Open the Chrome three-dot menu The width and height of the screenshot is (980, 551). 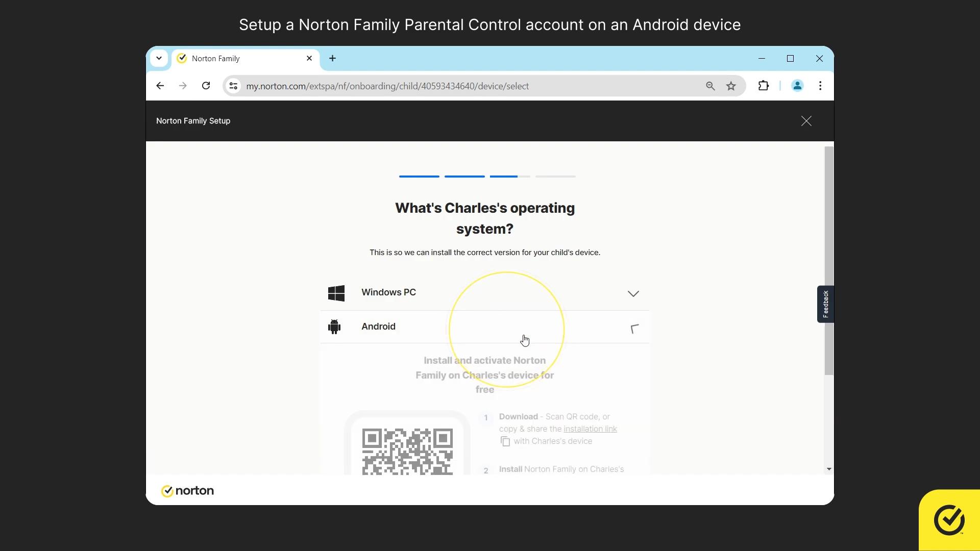coord(820,86)
